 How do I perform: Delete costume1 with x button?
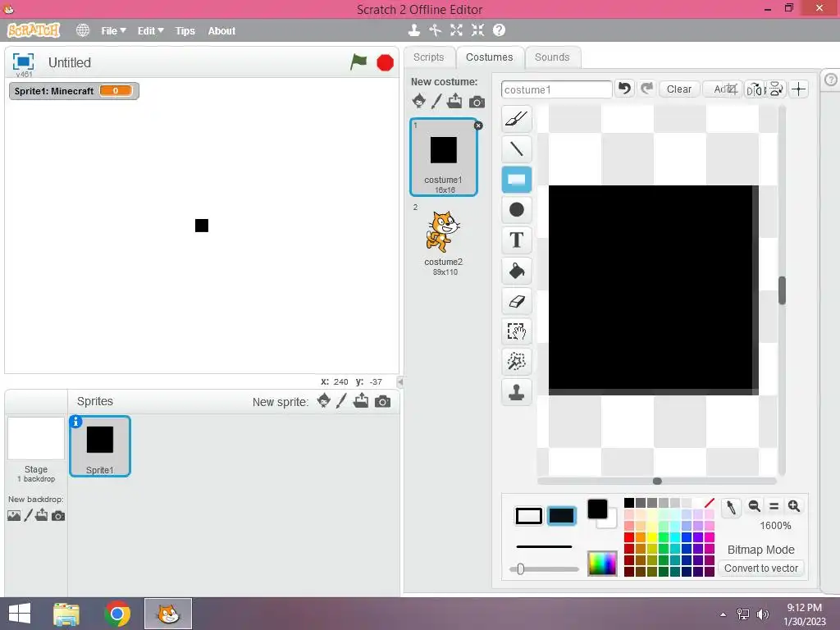tap(478, 126)
